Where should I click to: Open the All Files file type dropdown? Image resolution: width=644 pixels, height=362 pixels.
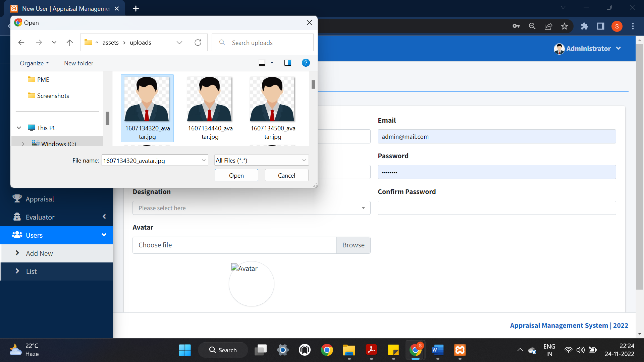coord(261,160)
